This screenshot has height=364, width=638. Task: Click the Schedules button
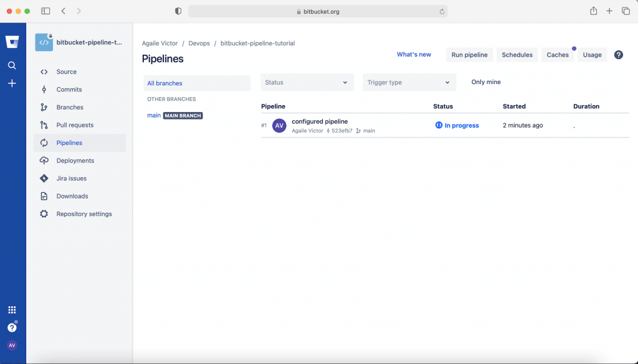pos(517,55)
